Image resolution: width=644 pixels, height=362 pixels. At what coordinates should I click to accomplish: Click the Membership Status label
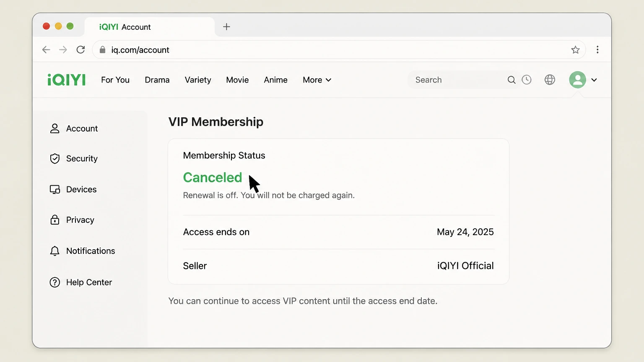(x=224, y=156)
